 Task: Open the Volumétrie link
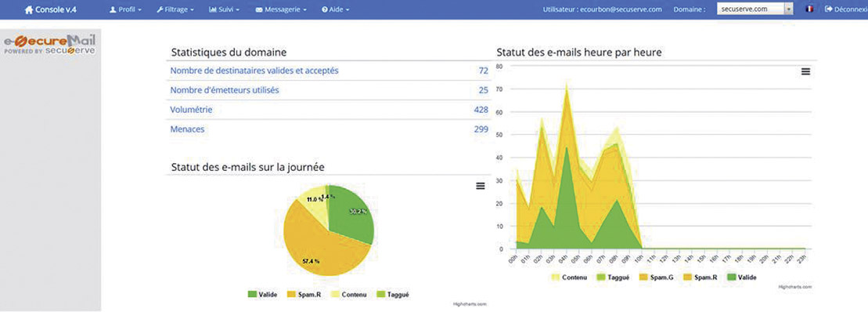click(x=191, y=110)
